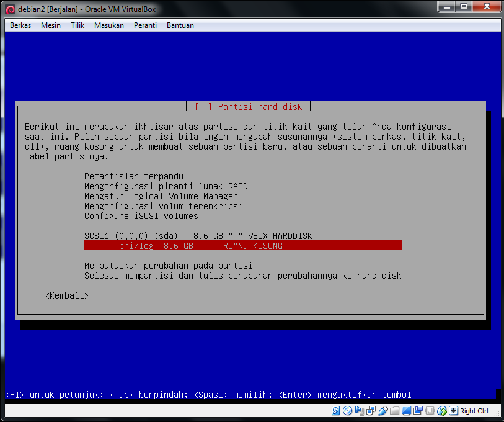Close the debian2 VirtualBox window

click(x=487, y=7)
